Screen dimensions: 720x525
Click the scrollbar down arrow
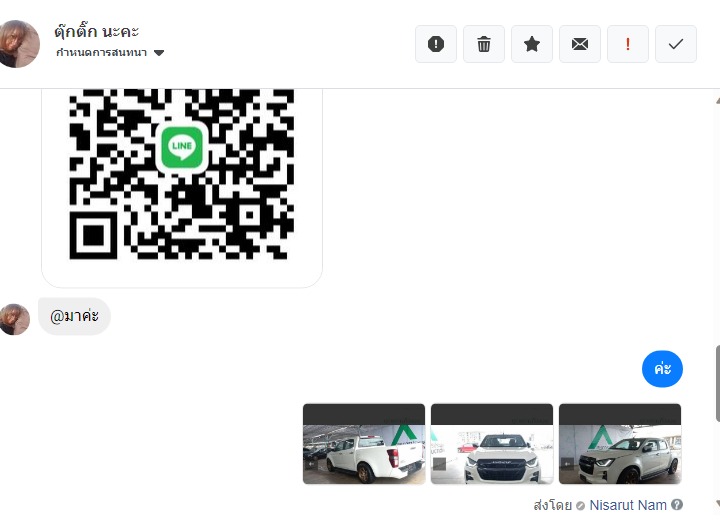(x=717, y=503)
